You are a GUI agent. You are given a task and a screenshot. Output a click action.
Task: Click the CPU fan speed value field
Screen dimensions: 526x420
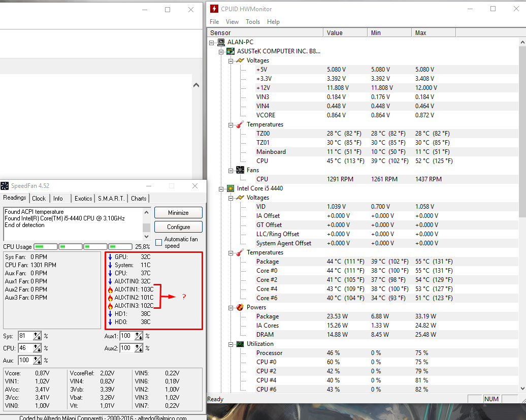25,348
